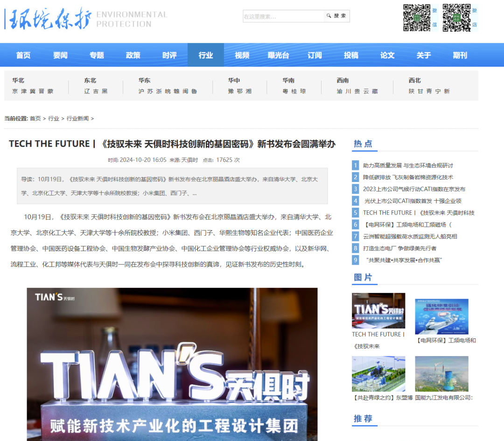
Task: Open hot article 降低碳排放 飞灰制备岩棉资源化技术
Action: point(407,177)
